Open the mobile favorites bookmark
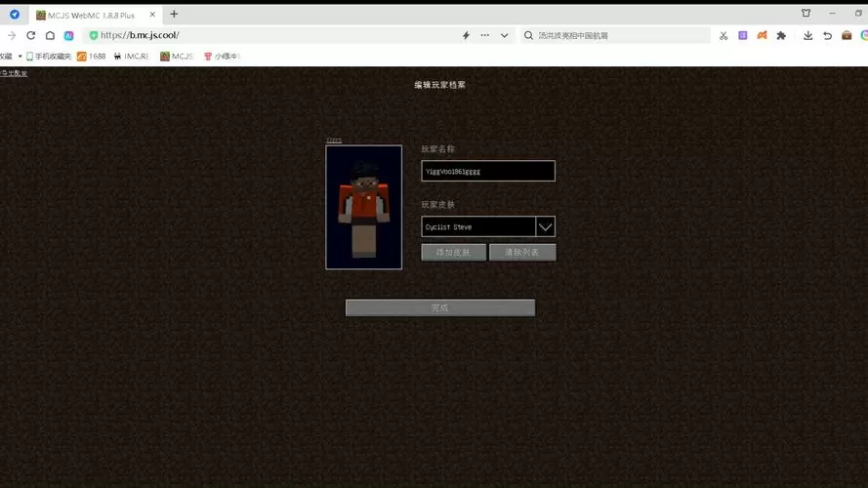 click(x=49, y=56)
